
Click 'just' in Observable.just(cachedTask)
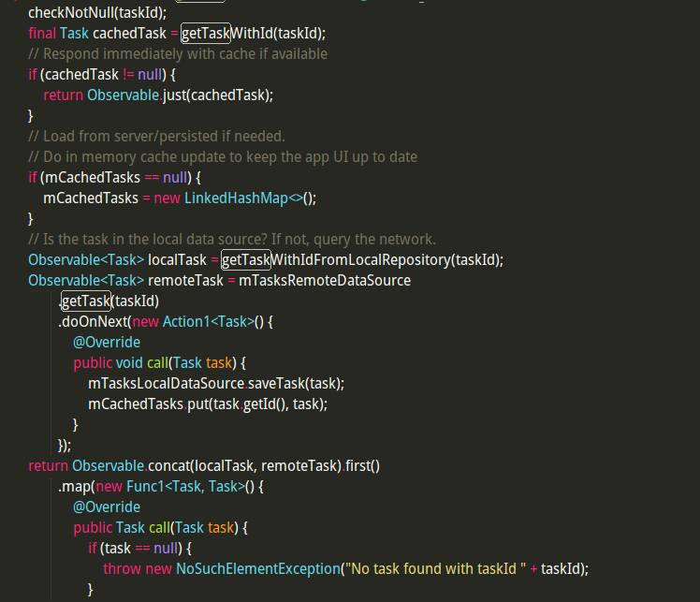point(174,95)
